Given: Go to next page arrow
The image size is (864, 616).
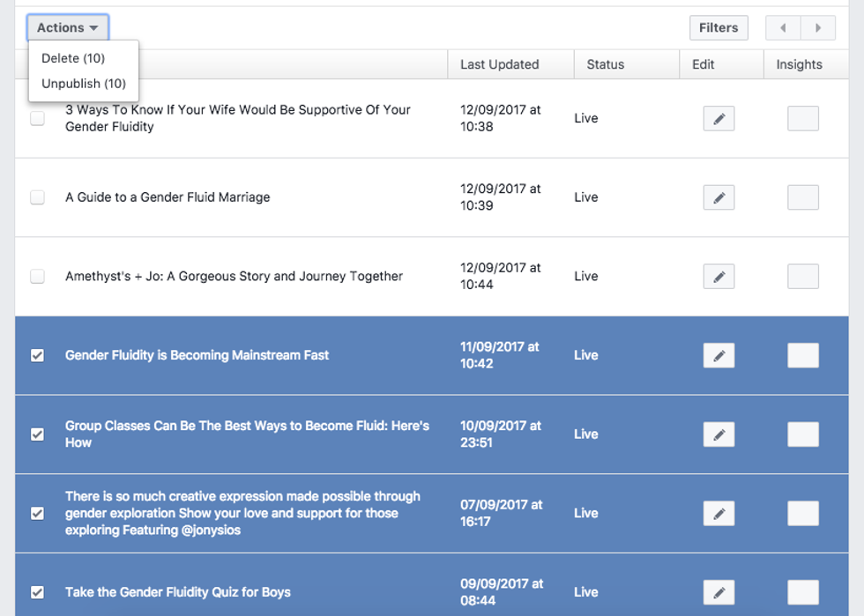Looking at the screenshot, I should click(818, 28).
